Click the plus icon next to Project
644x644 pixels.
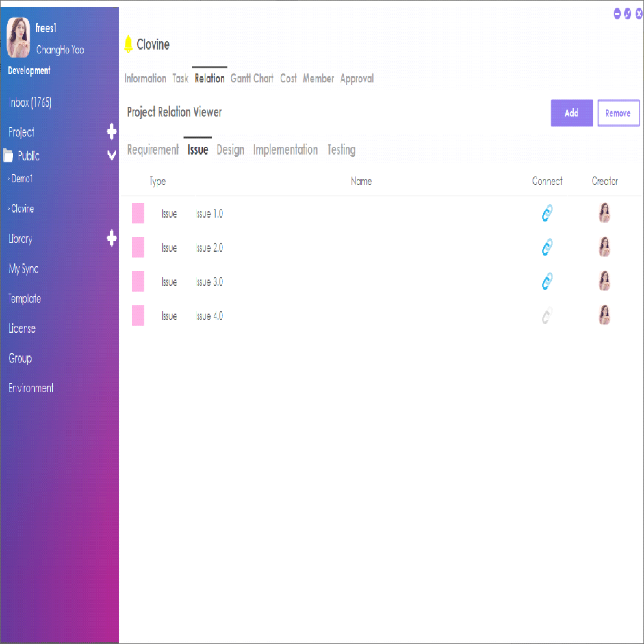click(x=111, y=132)
